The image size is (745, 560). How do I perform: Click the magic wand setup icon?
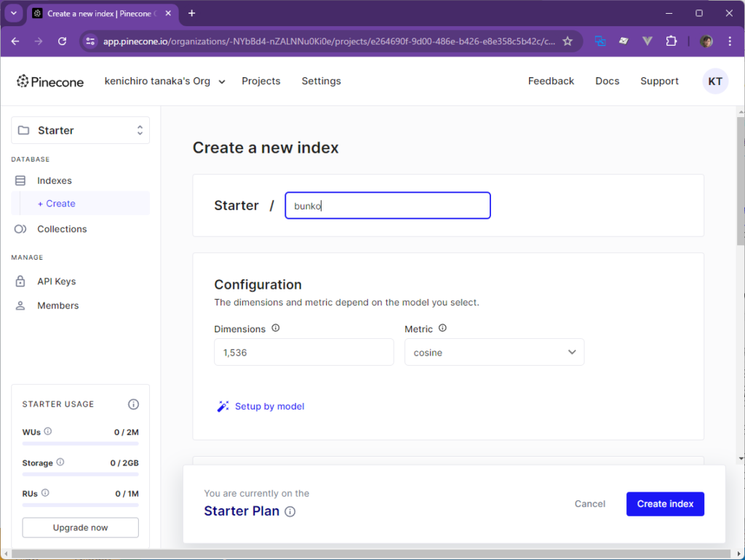coord(223,406)
